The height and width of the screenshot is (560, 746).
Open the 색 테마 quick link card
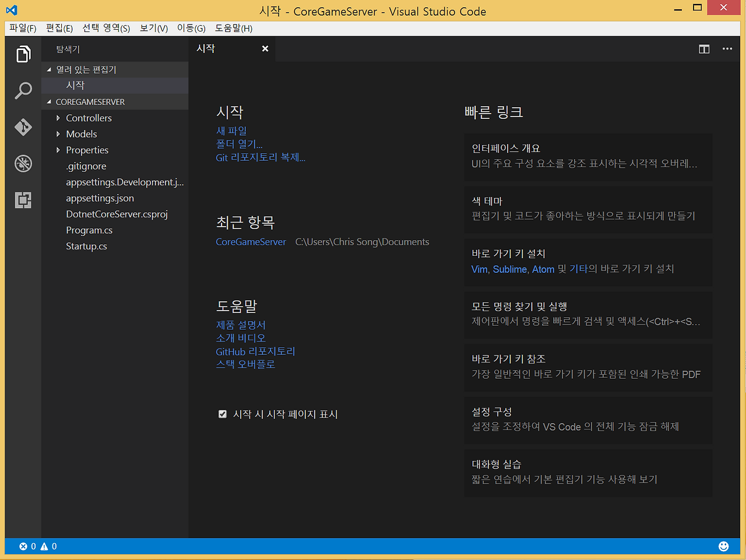point(588,209)
